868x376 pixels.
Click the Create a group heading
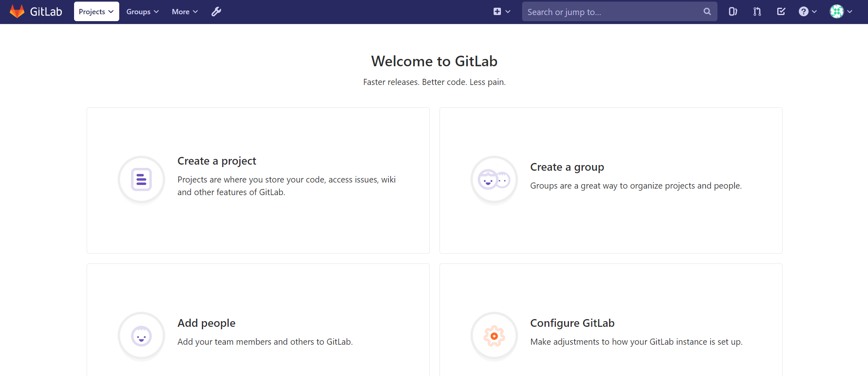click(567, 167)
